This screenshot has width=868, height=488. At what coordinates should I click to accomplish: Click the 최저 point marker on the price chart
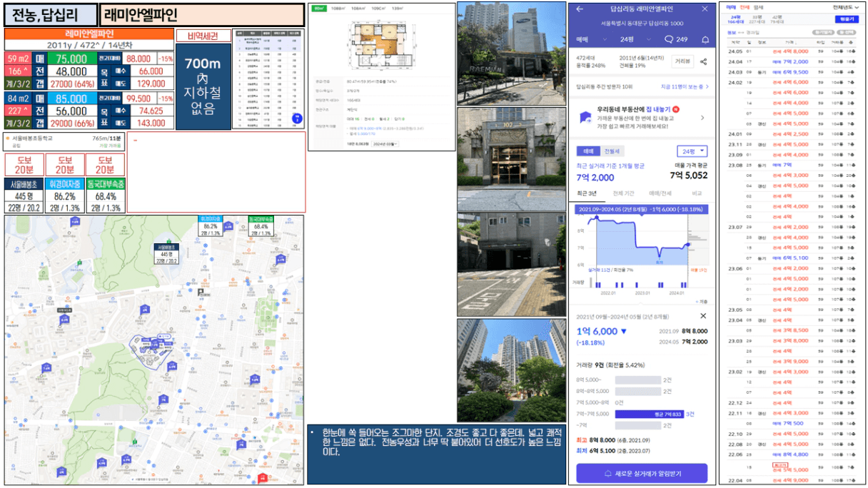pyautogui.click(x=660, y=255)
